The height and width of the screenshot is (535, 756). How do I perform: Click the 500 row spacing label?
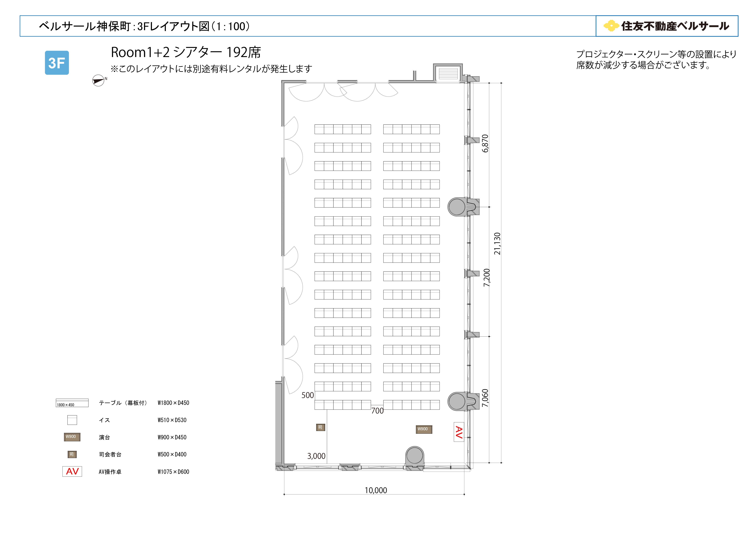[308, 395]
